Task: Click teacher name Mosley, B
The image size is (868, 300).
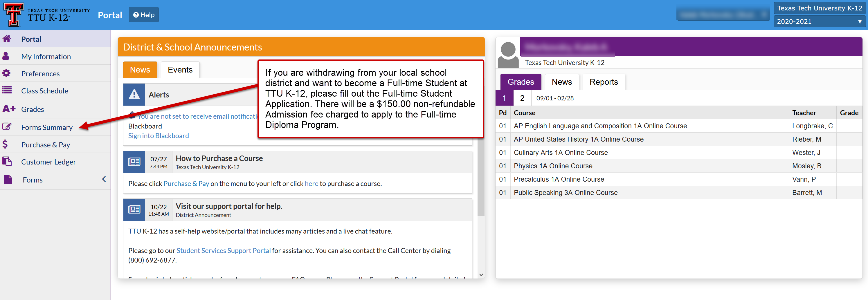Action: tap(807, 166)
